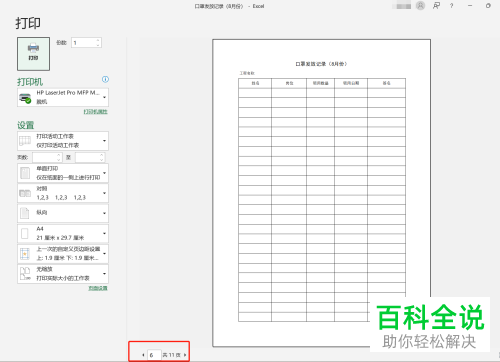Click the 口罩发放记录 title in preview
Image resolution: width=500 pixels, height=362 pixels.
321,64
